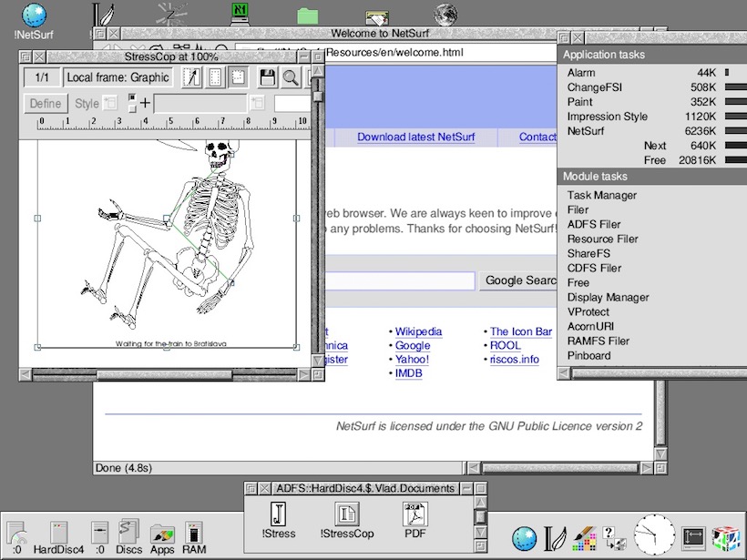The height and width of the screenshot is (560, 747).
Task: Click the Paint brush-and-palette icon on icon bar
Action: (x=584, y=538)
